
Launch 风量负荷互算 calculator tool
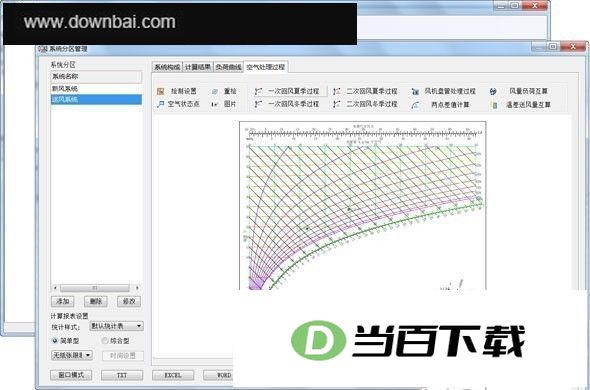519,91
